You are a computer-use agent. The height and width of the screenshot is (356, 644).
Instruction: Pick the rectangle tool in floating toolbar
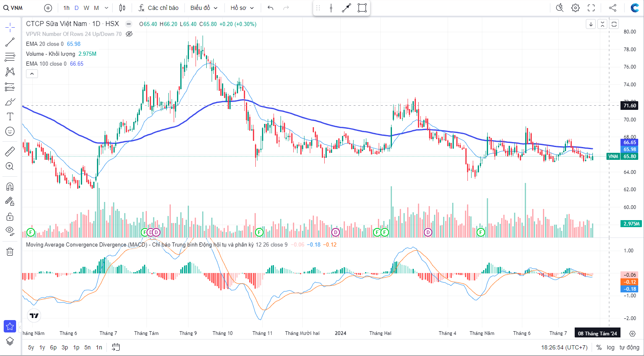tap(362, 8)
